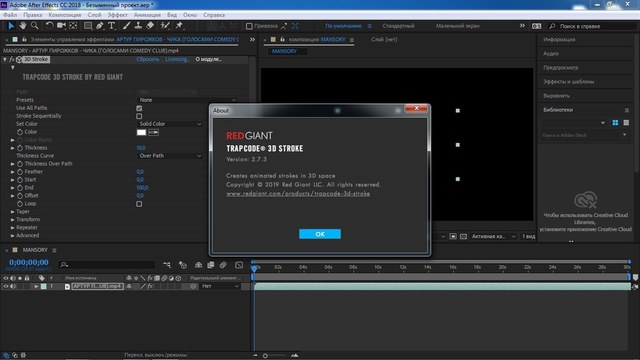Enable Stroke Sequentially checkbox

[x=139, y=116]
